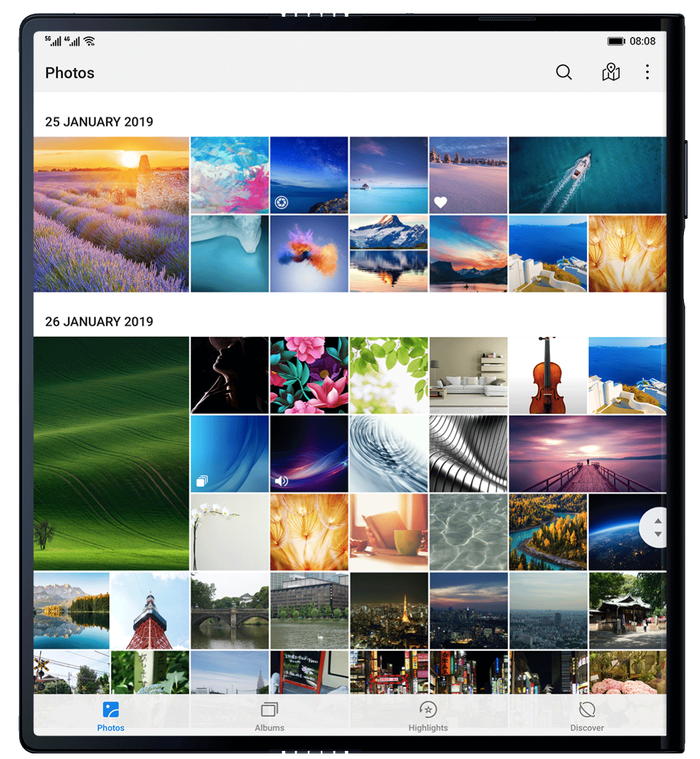
Task: Open the speedboat aerial ocean photo
Action: [587, 175]
